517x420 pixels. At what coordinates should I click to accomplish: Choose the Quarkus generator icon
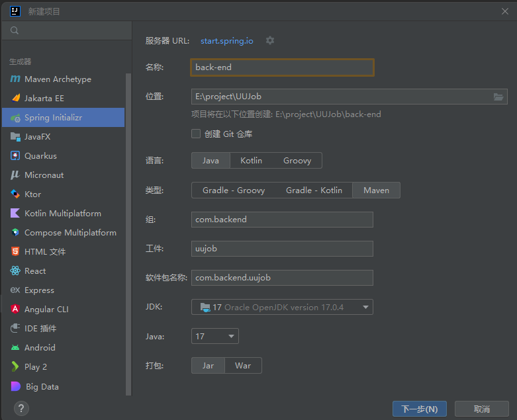pyautogui.click(x=15, y=156)
